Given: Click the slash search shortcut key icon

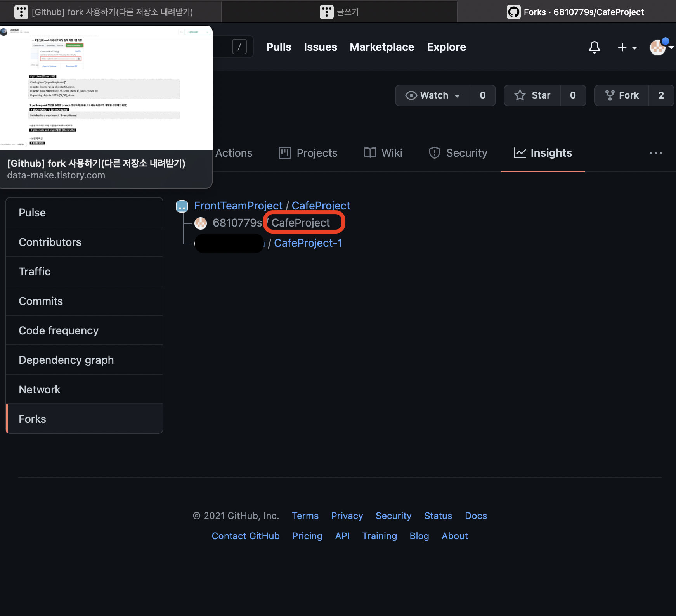Looking at the screenshot, I should click(239, 47).
